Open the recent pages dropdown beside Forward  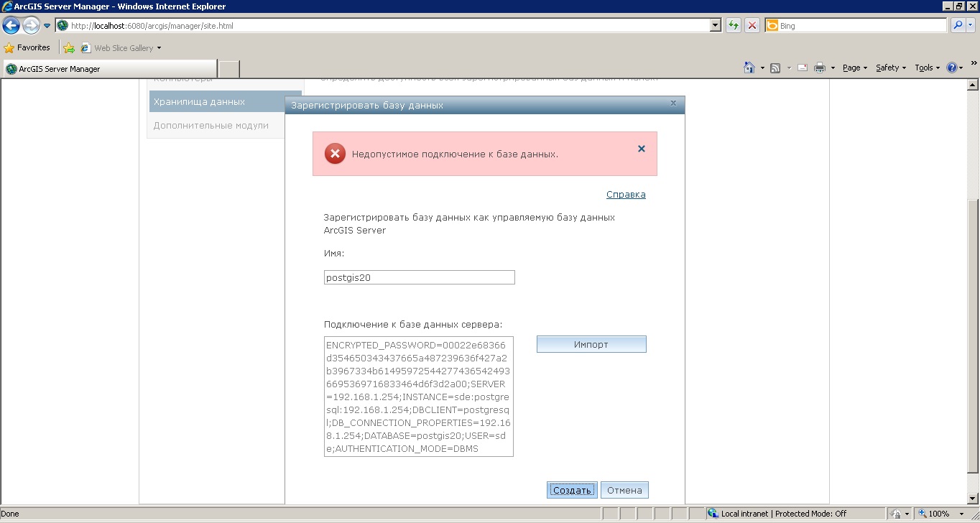click(47, 26)
